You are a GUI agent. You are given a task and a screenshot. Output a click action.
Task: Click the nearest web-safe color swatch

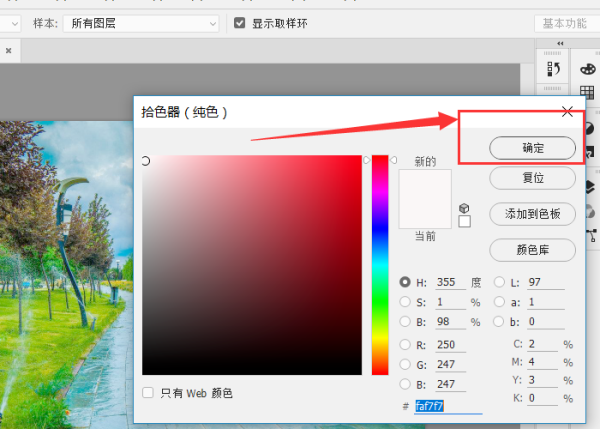pyautogui.click(x=465, y=221)
